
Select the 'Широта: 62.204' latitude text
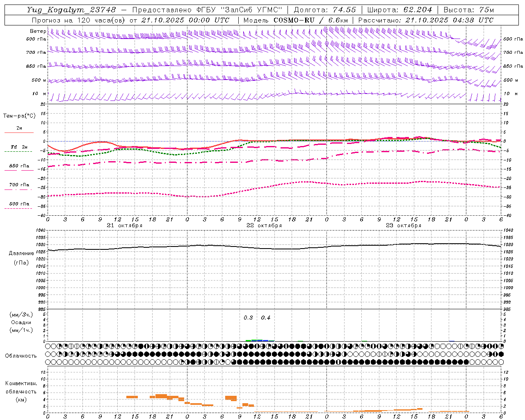click(399, 10)
